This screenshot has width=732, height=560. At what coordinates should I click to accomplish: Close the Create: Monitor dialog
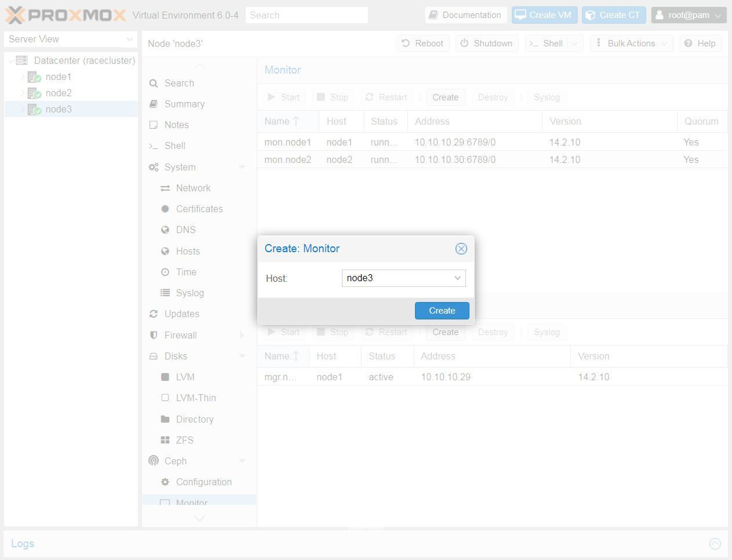pos(461,249)
